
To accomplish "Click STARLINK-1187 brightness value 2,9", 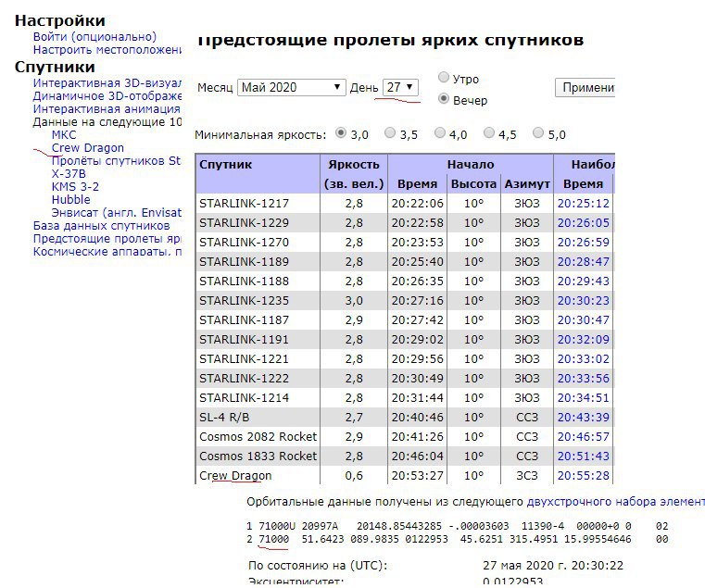I will [x=353, y=320].
